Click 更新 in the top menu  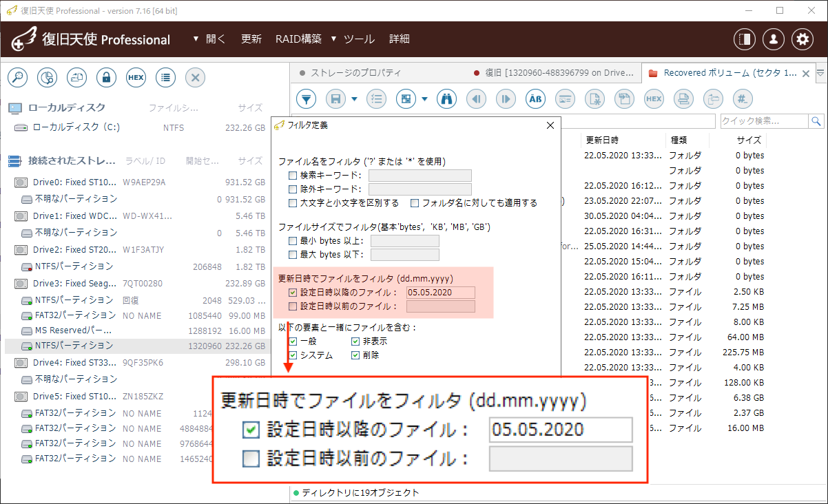click(x=251, y=39)
